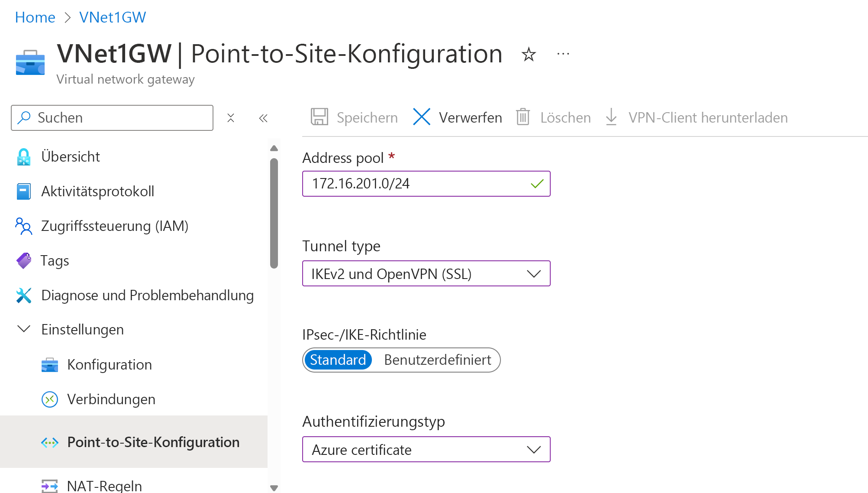Click the purple Tags icon
Viewport: 868px width, 493px height.
point(24,261)
